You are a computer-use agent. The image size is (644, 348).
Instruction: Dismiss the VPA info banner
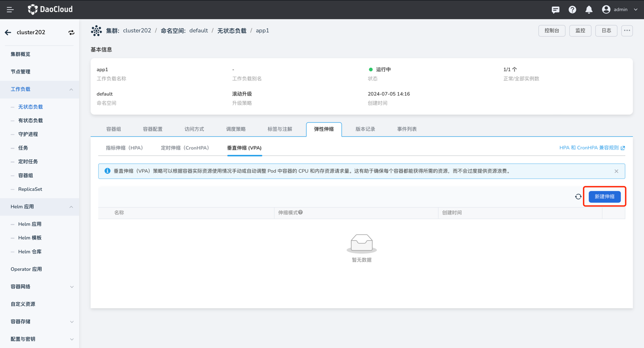click(616, 171)
